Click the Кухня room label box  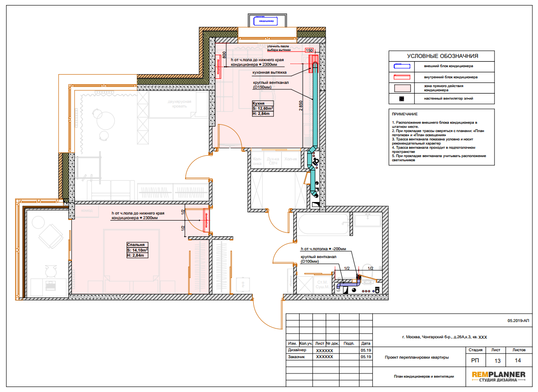coord(263,108)
